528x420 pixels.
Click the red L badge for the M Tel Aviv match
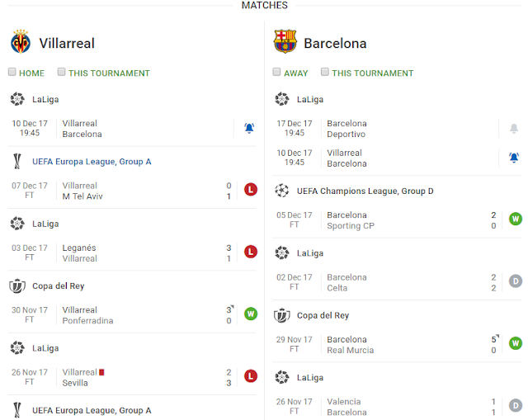251,190
